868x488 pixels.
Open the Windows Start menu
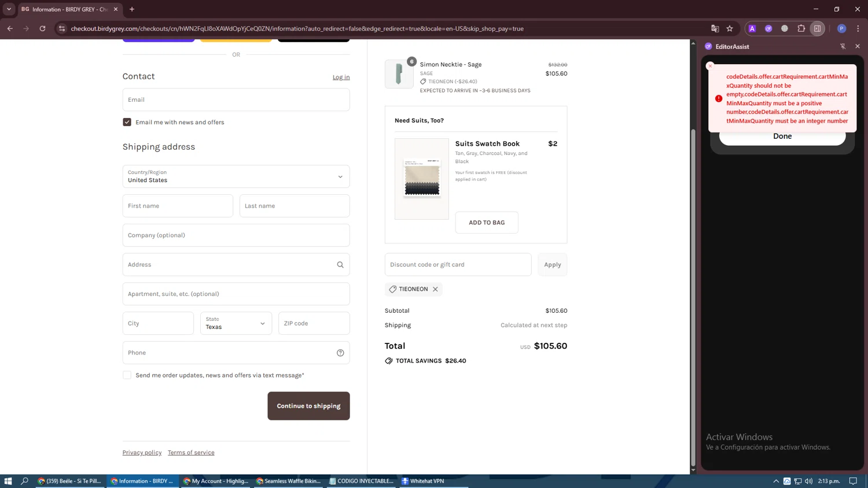coord(8,481)
